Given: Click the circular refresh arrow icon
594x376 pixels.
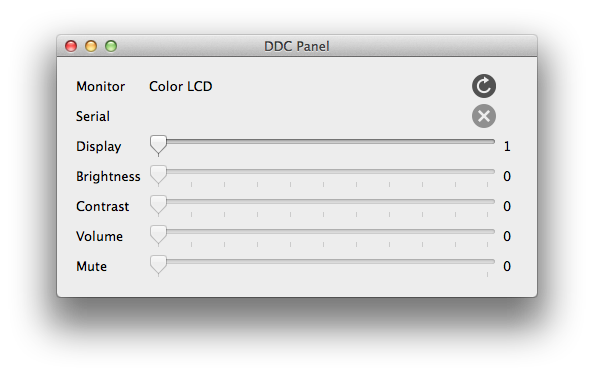Looking at the screenshot, I should point(484,86).
